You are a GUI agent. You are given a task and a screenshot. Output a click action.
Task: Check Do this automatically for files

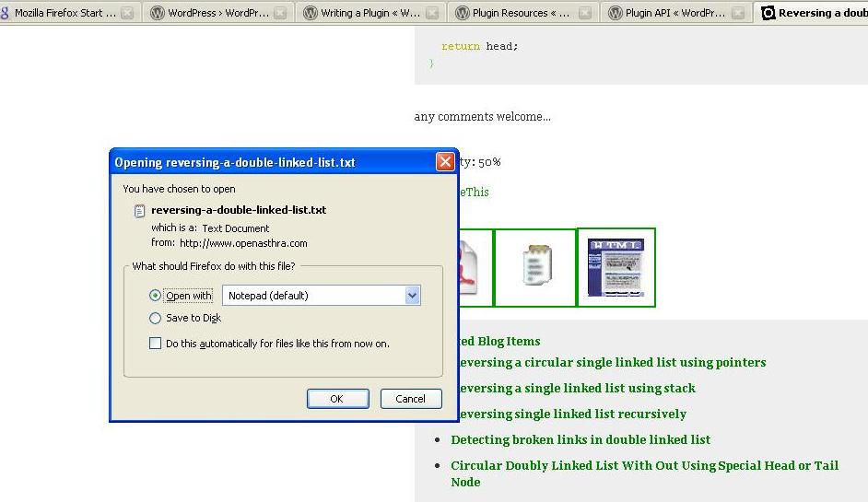pos(155,344)
